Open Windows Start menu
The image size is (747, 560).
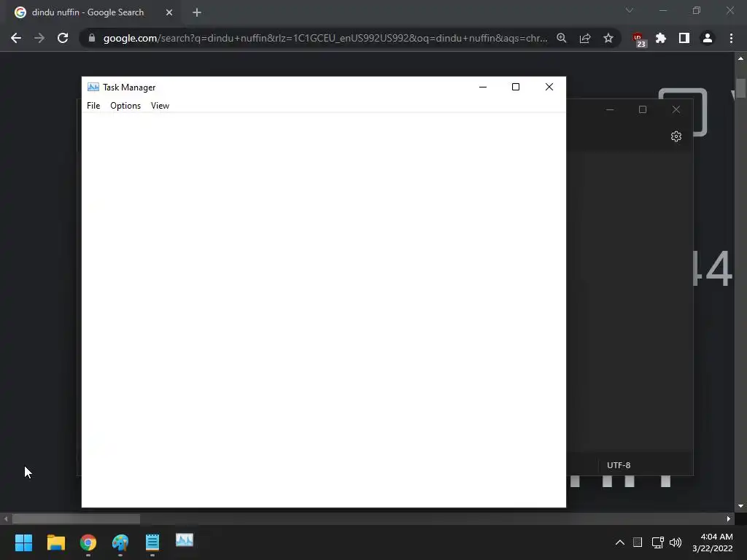[x=23, y=542]
